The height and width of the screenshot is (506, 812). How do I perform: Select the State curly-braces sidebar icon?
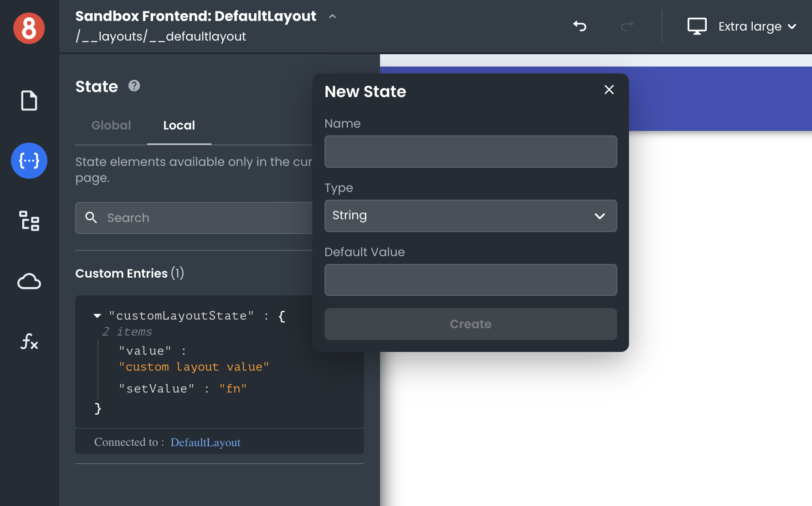coord(29,160)
